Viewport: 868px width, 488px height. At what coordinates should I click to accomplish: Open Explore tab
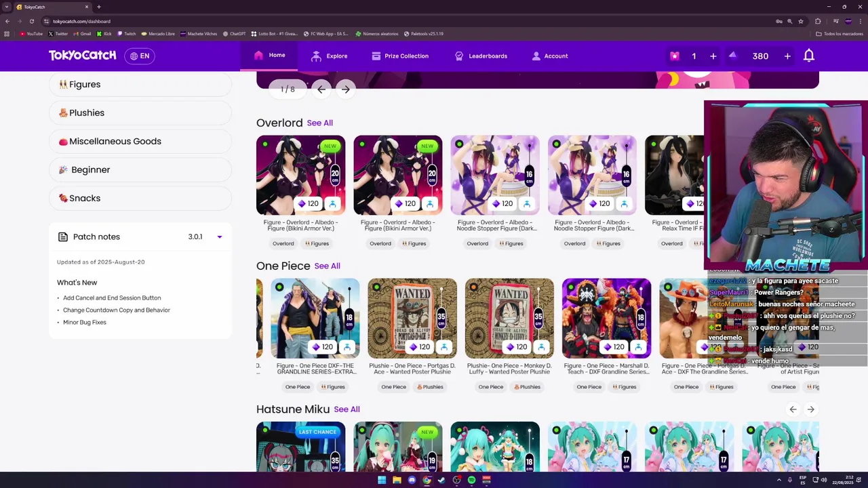pos(329,56)
